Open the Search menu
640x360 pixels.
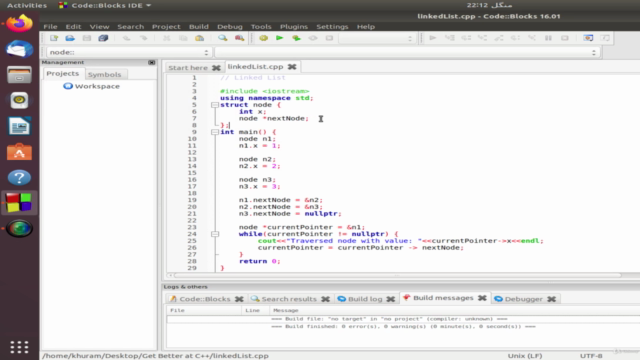point(131,27)
